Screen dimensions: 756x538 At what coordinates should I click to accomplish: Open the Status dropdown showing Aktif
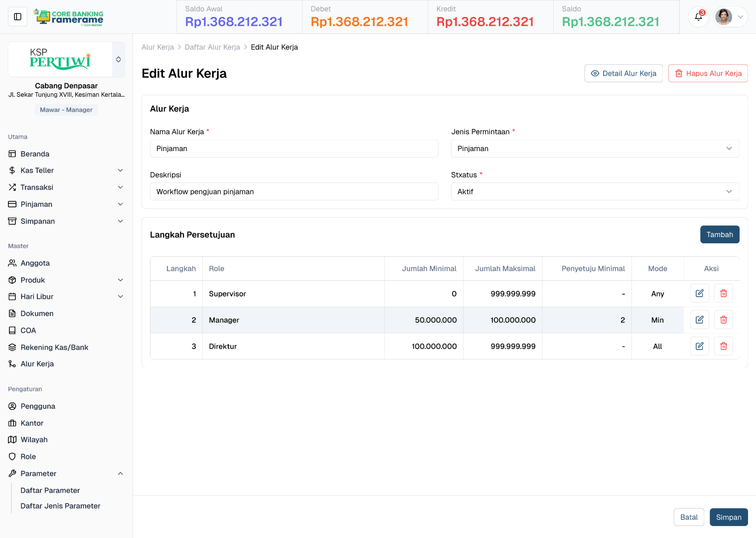[595, 191]
